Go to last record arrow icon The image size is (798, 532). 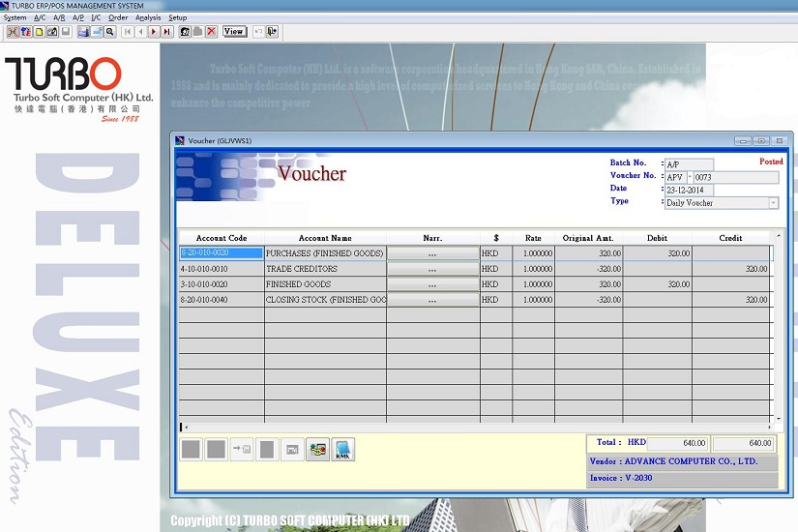click(x=167, y=32)
